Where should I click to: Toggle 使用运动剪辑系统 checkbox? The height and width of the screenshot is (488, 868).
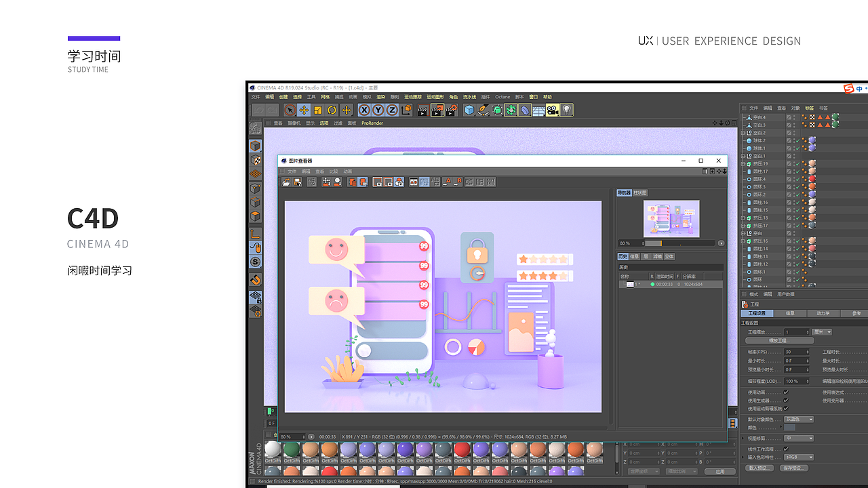786,408
